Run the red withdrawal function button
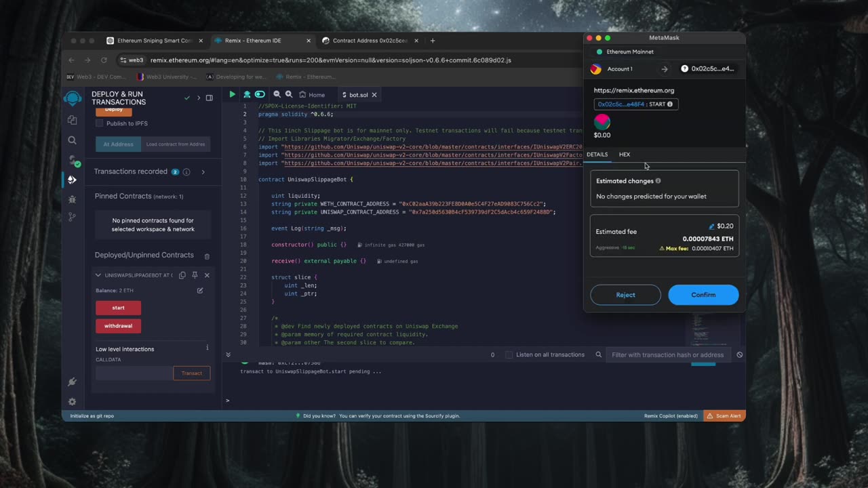The height and width of the screenshot is (488, 868). pos(118,326)
